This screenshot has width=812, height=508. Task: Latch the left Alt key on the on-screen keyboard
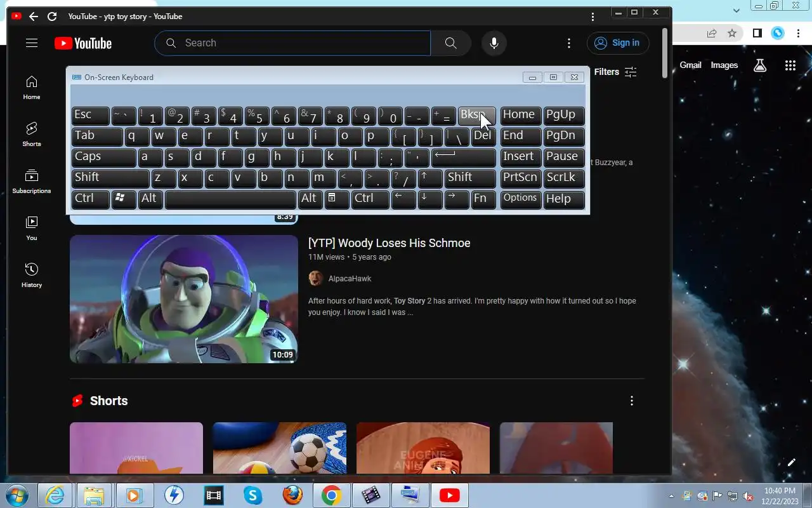click(151, 199)
